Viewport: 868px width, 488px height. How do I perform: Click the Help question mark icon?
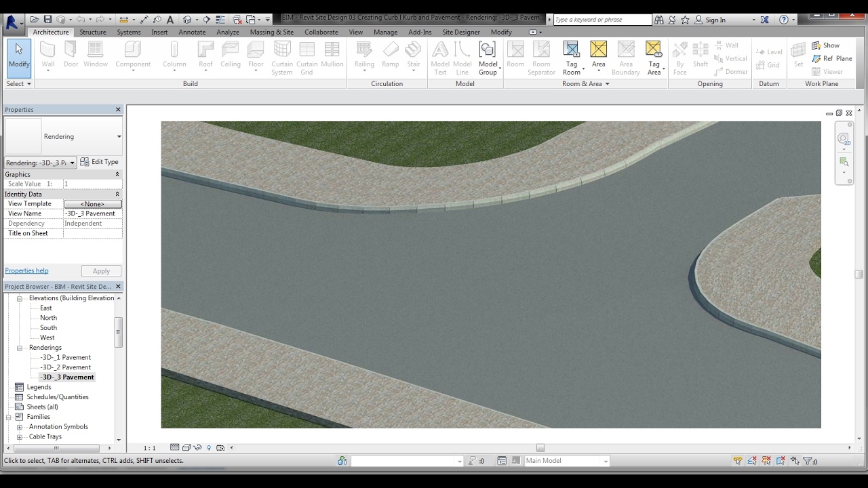point(784,20)
